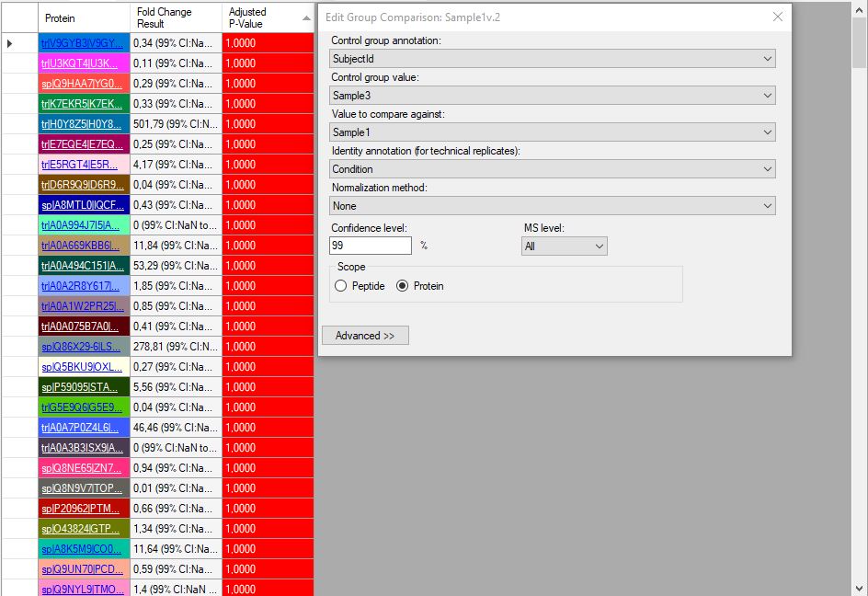Open protein link sp|P59095|STA...
The height and width of the screenshot is (596, 868).
(x=81, y=387)
